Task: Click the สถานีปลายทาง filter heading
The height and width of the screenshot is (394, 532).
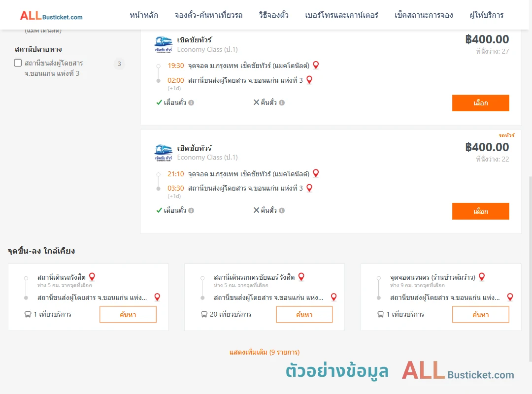Action: tap(38, 49)
